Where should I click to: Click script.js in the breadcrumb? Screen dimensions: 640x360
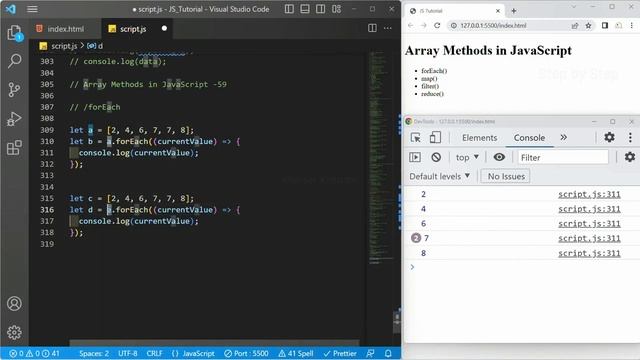tap(64, 46)
